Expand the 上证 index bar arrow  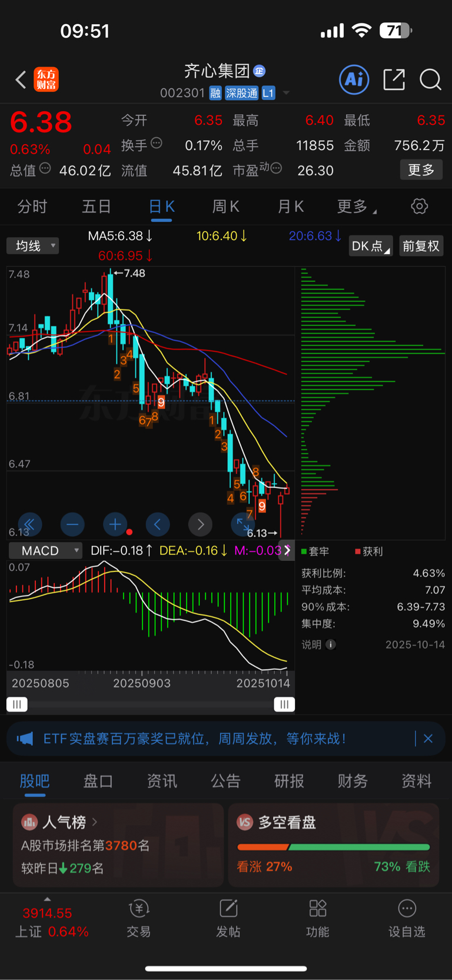tap(47, 899)
